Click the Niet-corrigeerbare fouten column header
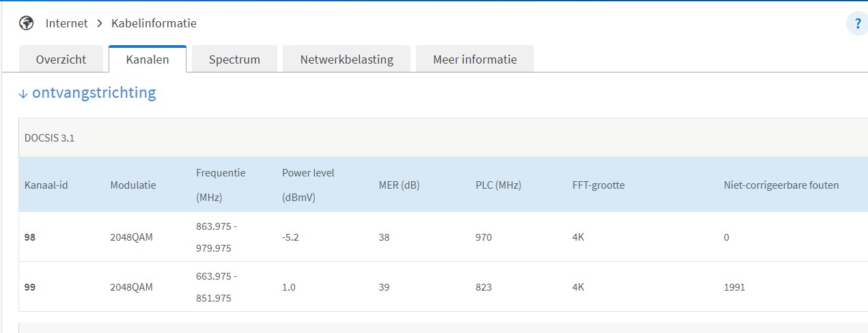Image resolution: width=868 pixels, height=333 pixels. tap(781, 185)
